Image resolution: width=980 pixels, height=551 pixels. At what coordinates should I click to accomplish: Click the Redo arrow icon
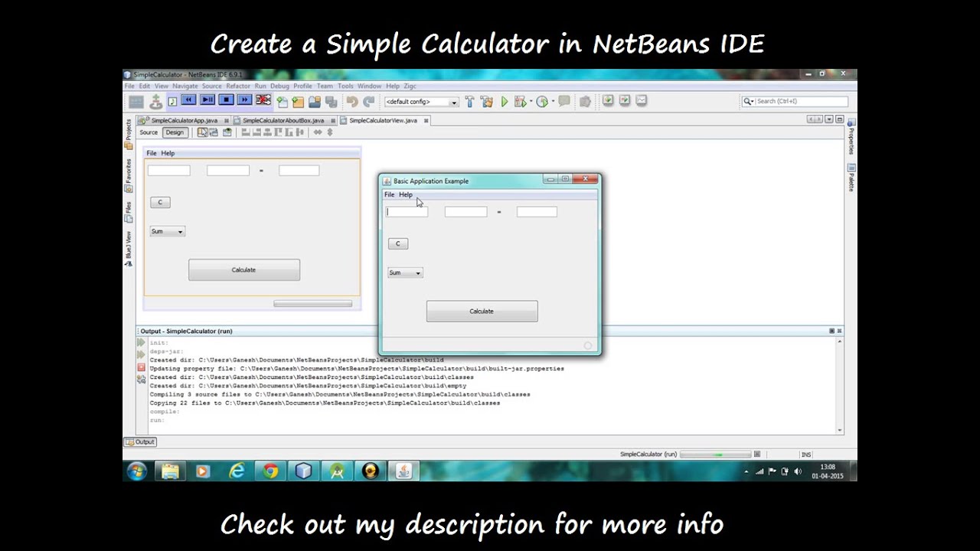[x=368, y=102]
